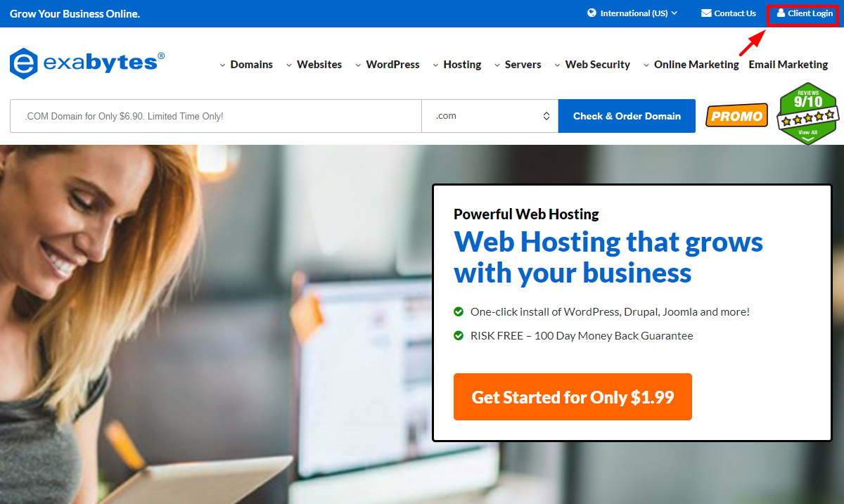Open the 9/10 reviews badge
The height and width of the screenshot is (504, 844).
808,113
